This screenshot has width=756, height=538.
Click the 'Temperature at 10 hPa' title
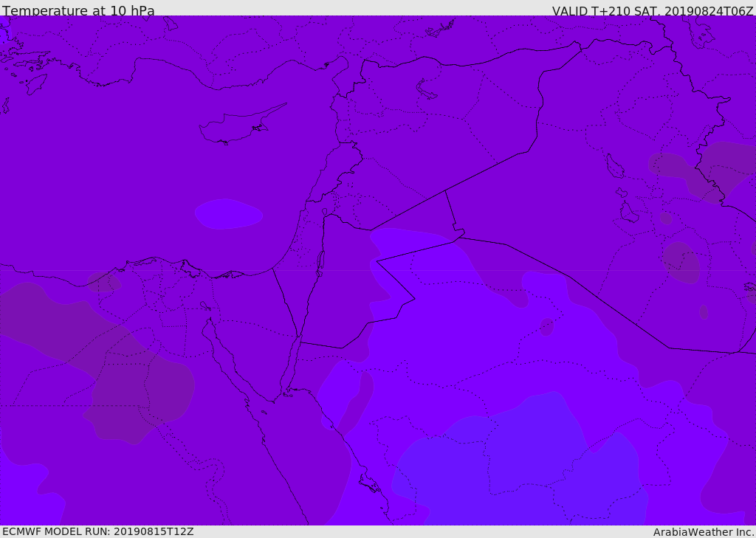coord(78,10)
